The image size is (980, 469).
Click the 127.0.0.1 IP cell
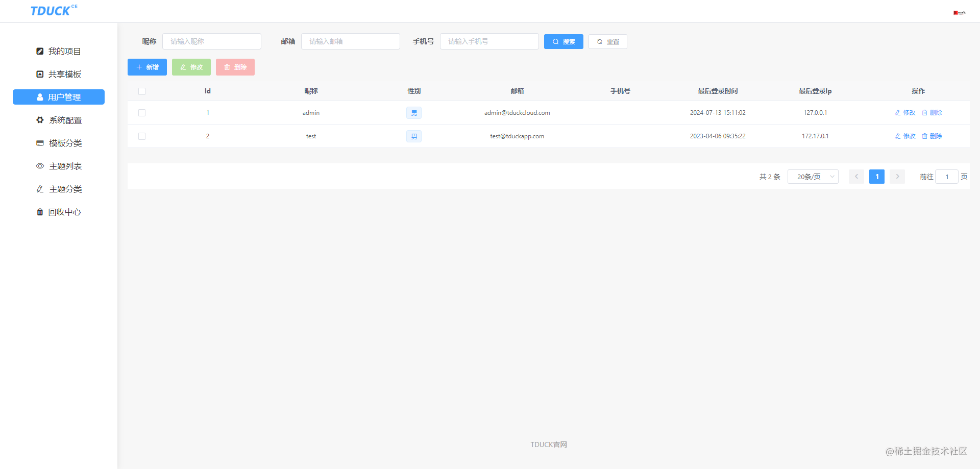(x=815, y=113)
